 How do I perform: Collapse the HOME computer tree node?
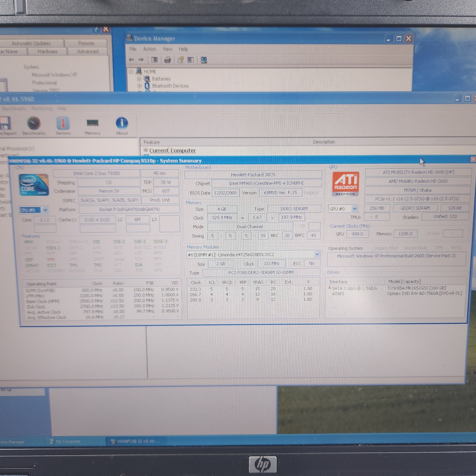pyautogui.click(x=131, y=72)
